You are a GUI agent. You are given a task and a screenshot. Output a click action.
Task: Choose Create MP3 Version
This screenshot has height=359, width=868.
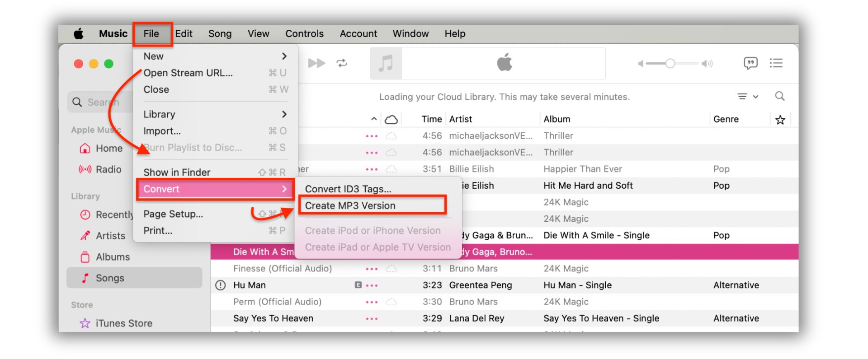(x=378, y=206)
